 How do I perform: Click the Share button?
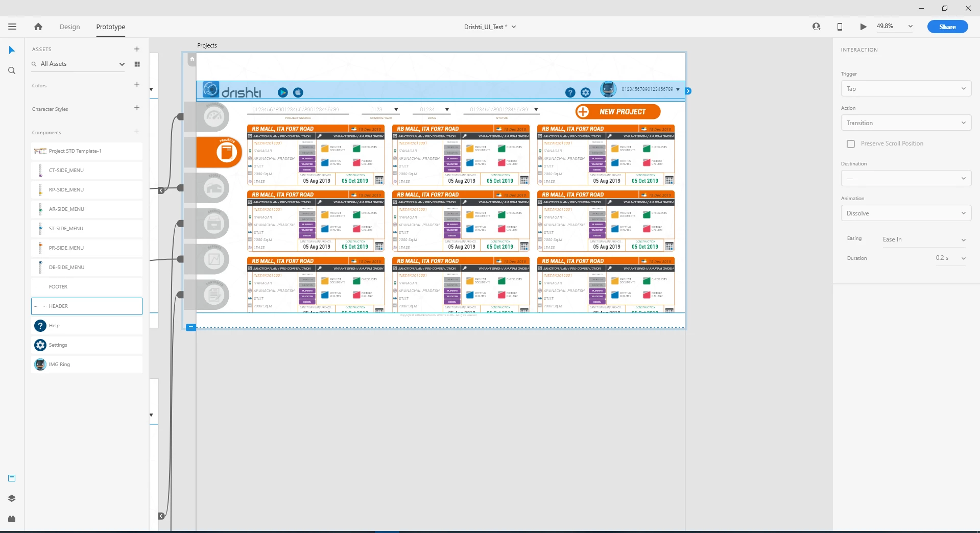(947, 27)
